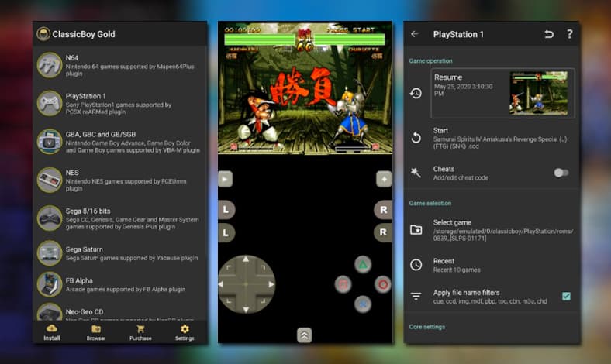
Task: Uncheck Apply file name filters checkbox
Action: click(566, 297)
